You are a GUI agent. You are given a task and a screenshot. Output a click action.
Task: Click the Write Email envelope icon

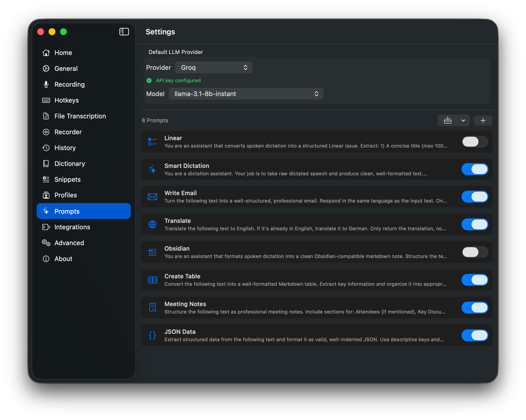coord(153,197)
